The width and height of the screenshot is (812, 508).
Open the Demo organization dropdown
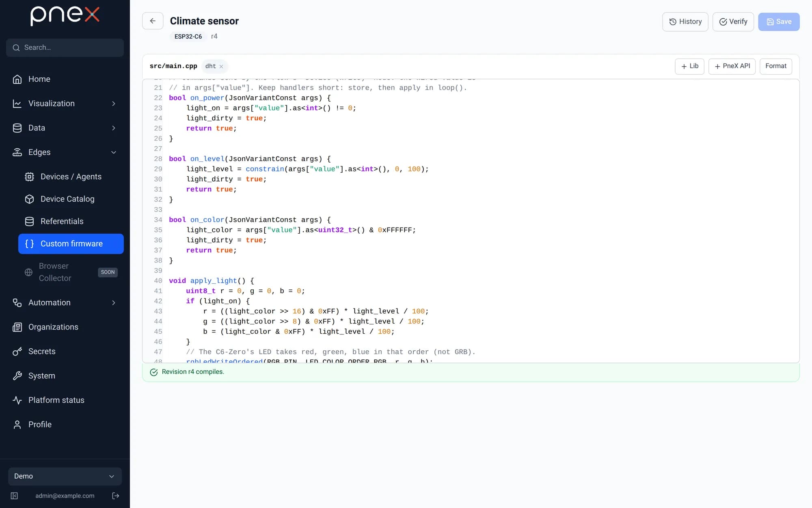pos(65,476)
